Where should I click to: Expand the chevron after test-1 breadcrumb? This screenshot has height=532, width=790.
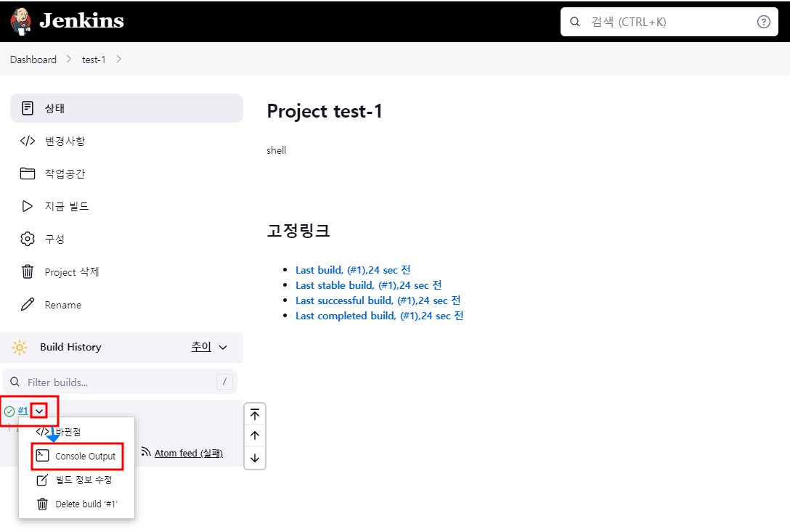119,59
